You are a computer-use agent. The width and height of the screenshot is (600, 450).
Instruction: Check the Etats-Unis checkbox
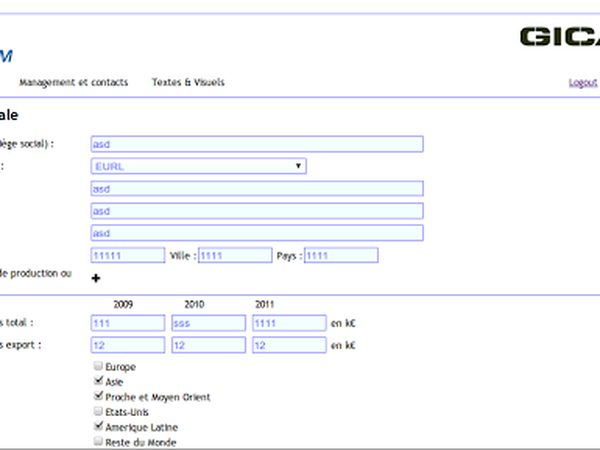98,411
